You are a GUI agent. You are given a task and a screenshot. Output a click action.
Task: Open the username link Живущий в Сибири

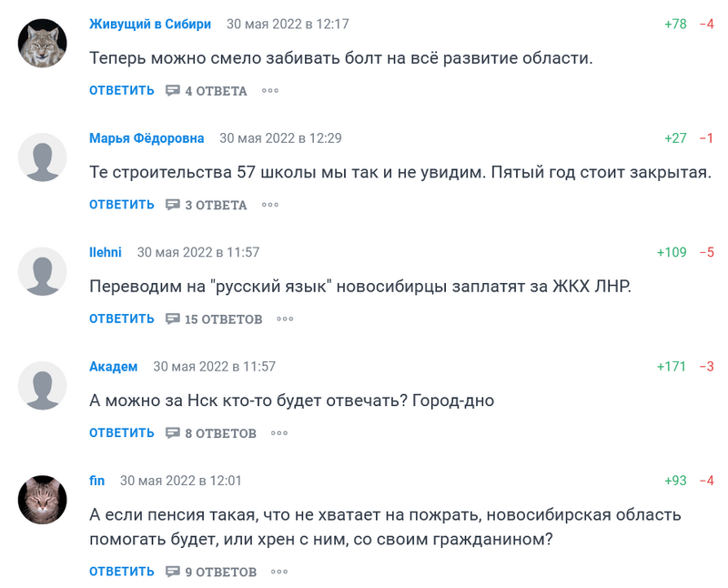click(150, 24)
